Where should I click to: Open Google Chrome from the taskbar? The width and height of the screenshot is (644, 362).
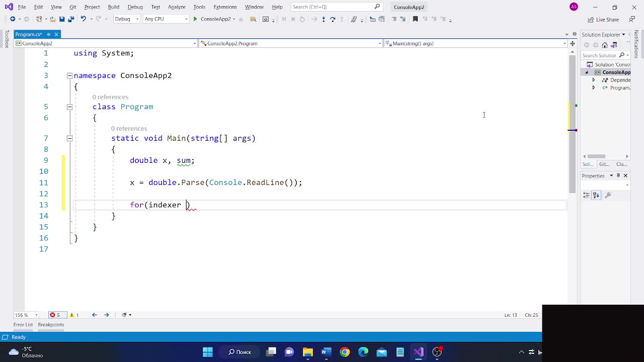click(x=345, y=352)
